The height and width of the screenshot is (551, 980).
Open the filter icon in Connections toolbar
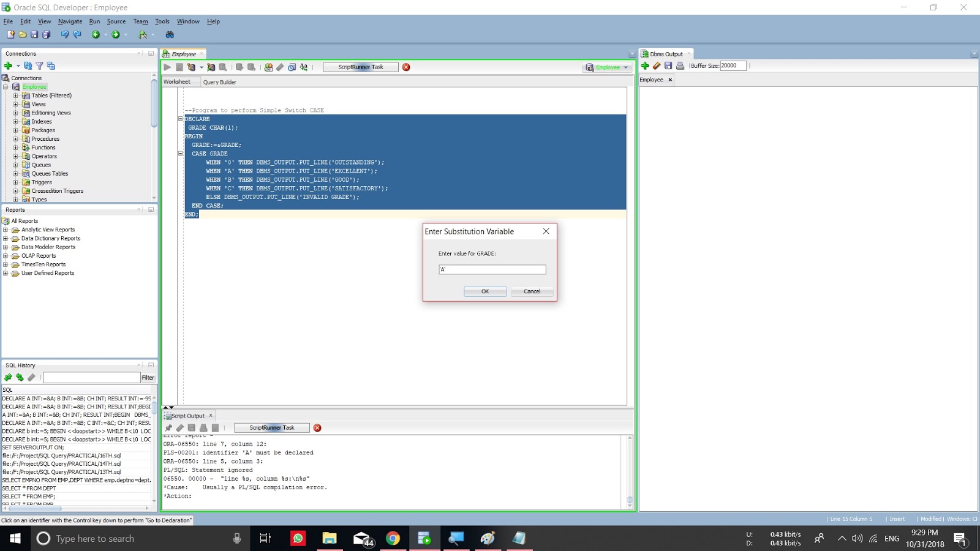tap(40, 66)
